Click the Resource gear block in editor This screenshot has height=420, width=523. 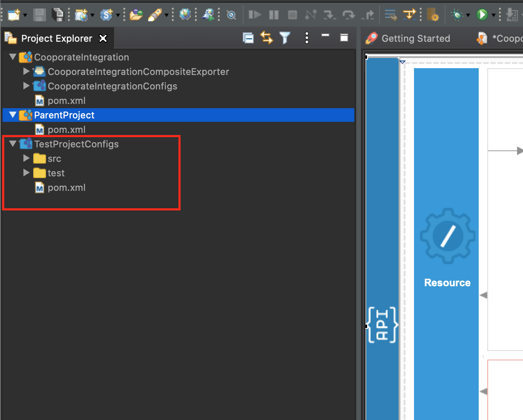(x=446, y=244)
